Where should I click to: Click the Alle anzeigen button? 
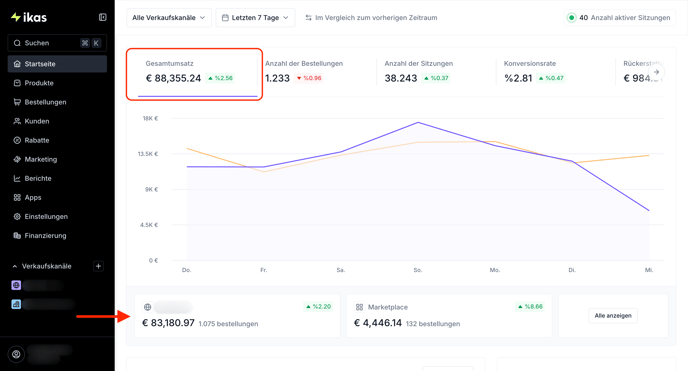(613, 316)
